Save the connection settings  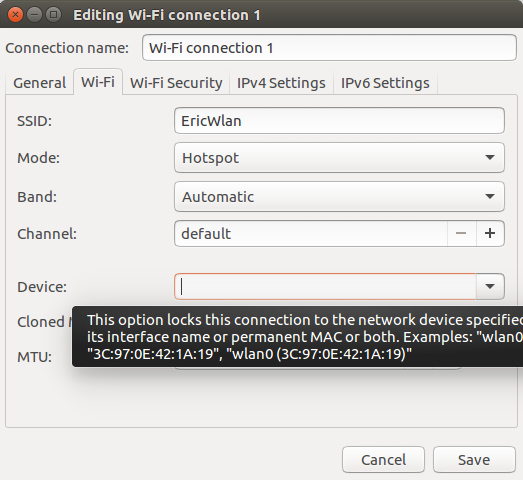(474, 460)
